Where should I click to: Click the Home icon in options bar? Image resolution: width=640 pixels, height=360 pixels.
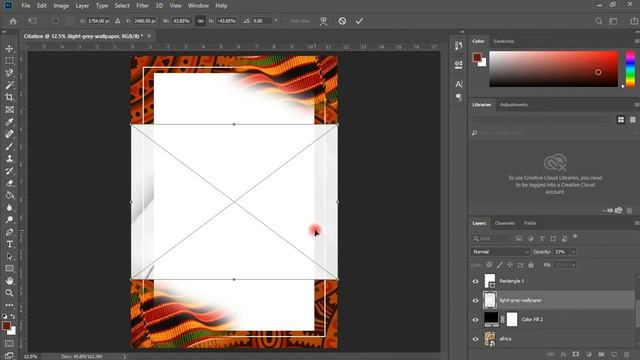coord(13,21)
